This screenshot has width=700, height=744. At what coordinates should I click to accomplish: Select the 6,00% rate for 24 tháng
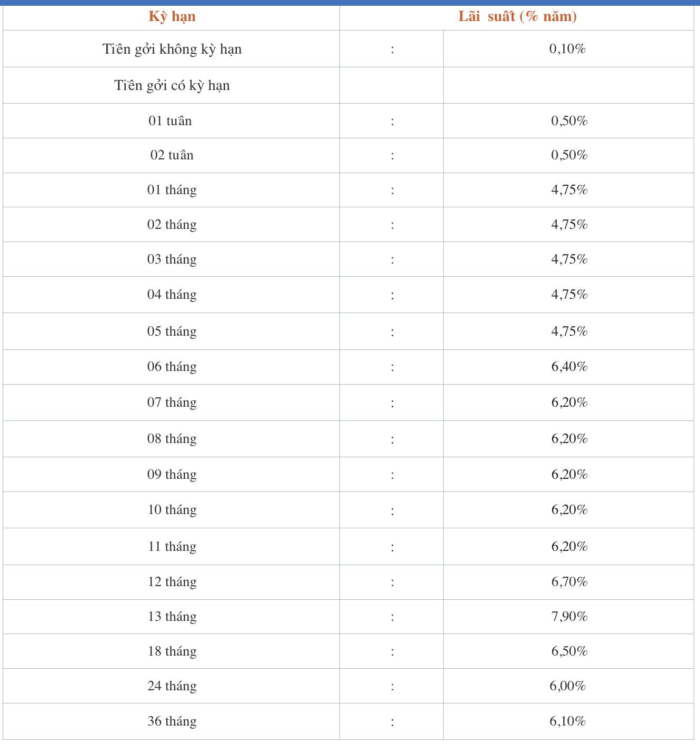coord(567,686)
